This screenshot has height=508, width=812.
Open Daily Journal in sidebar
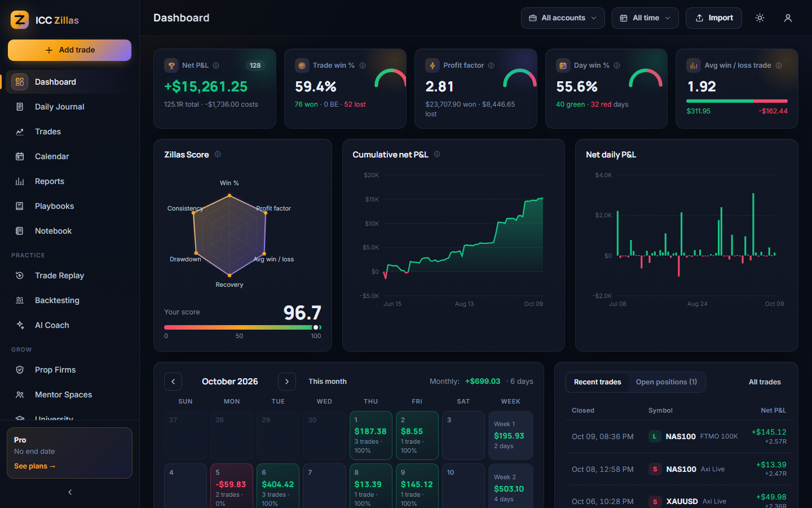pos(69,107)
